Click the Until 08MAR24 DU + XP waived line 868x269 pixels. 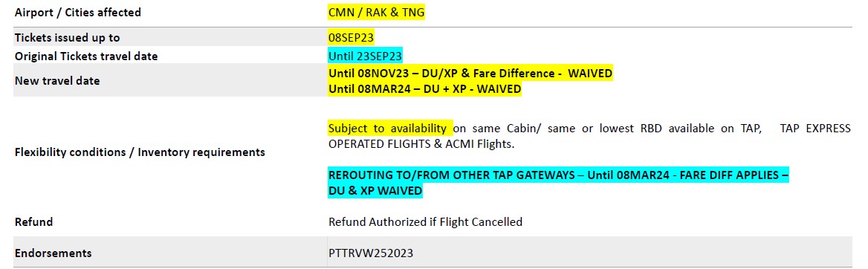pos(424,88)
